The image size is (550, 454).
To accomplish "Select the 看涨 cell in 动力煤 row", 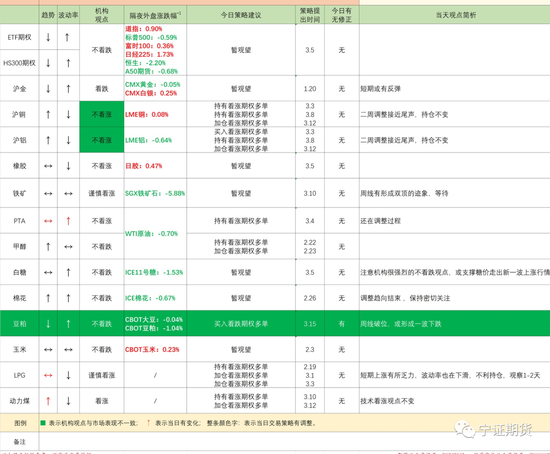I will (102, 401).
